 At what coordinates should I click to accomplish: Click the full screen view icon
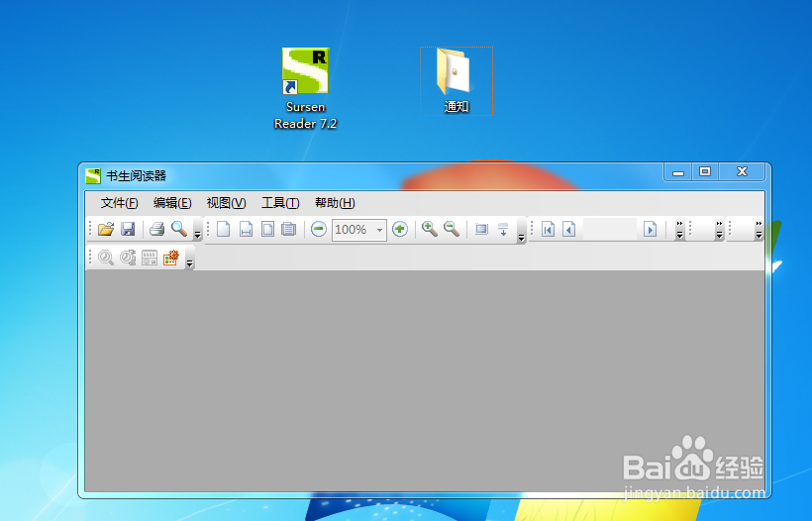pos(481,229)
